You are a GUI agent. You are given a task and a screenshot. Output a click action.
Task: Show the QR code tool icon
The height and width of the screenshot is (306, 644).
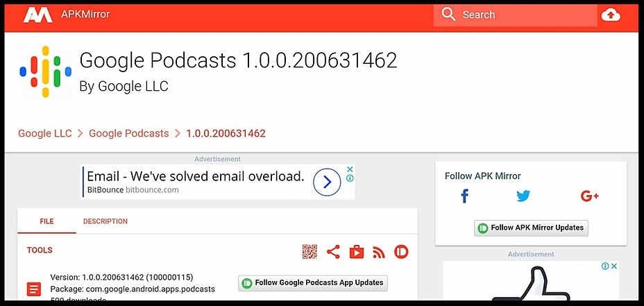click(310, 252)
